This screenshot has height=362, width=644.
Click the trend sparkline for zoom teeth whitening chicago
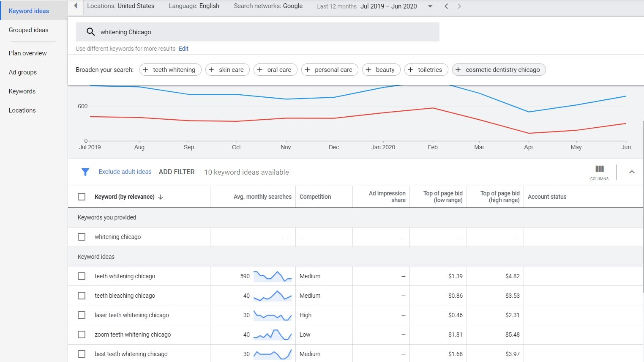click(x=272, y=335)
